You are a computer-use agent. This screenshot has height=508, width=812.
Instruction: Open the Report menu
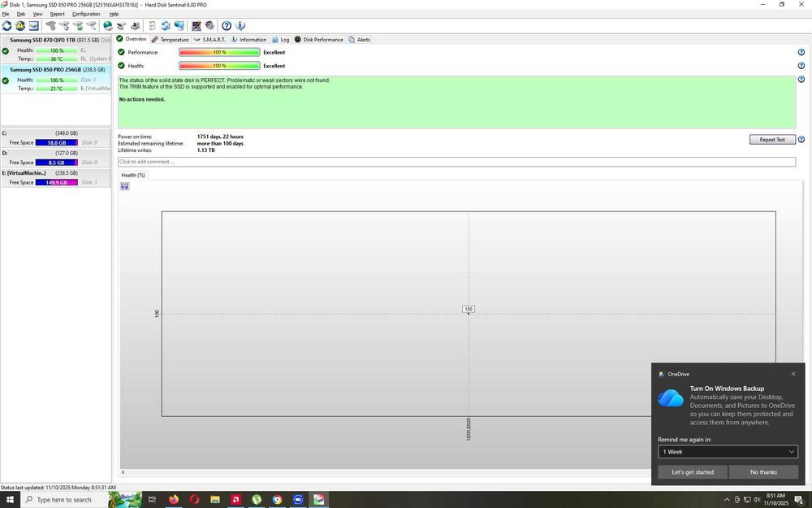pyautogui.click(x=58, y=14)
